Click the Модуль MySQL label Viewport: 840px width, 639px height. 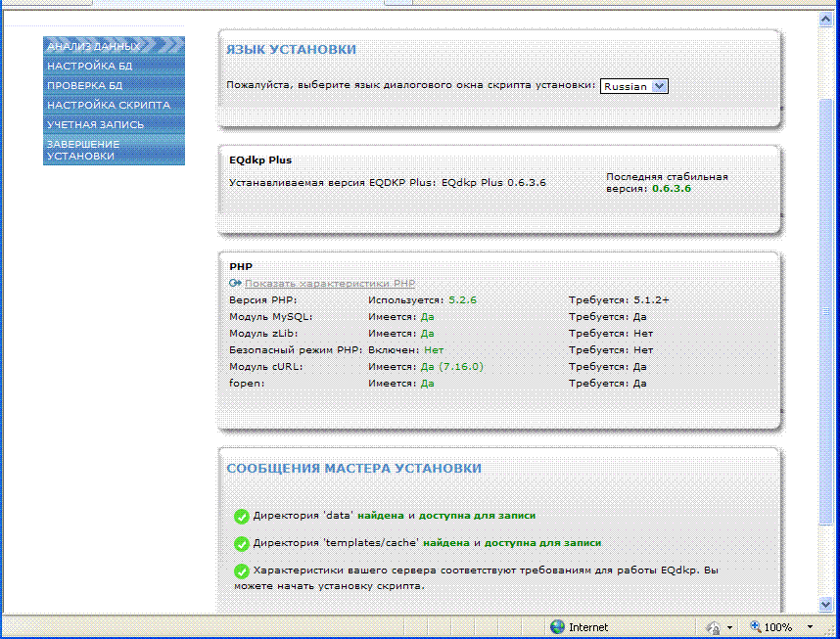[270, 317]
